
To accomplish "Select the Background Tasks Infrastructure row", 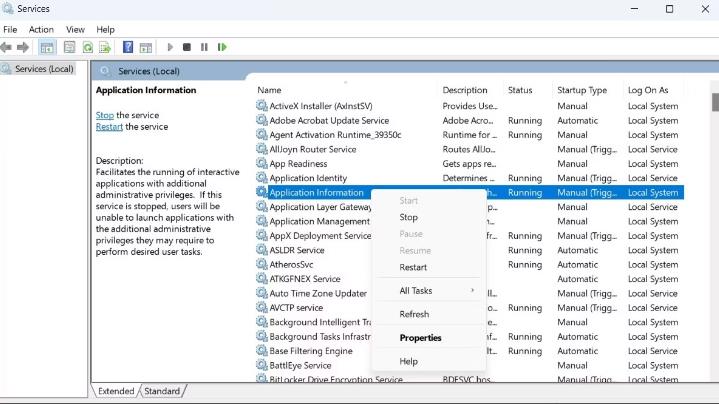I will tap(470, 336).
